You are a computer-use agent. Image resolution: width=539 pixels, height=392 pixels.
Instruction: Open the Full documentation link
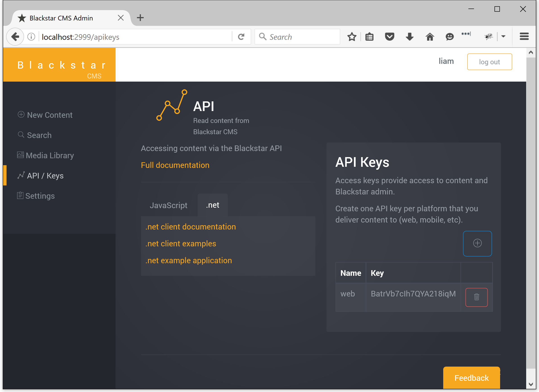(175, 165)
